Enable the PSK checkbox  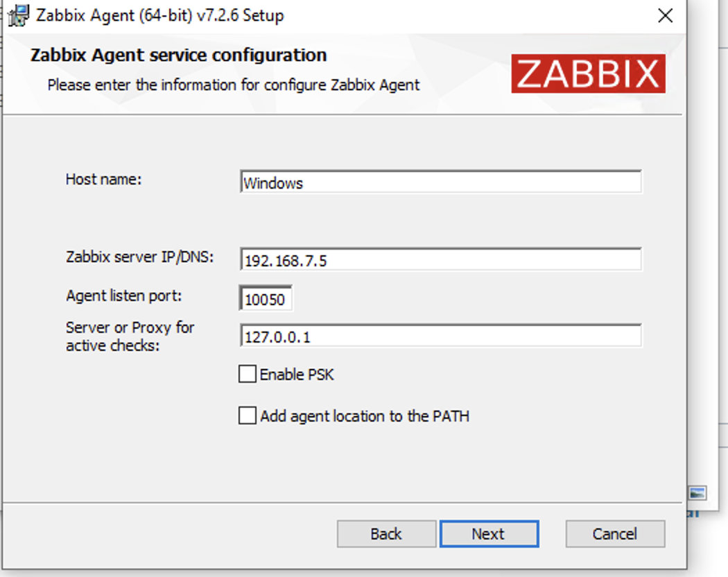(x=247, y=374)
